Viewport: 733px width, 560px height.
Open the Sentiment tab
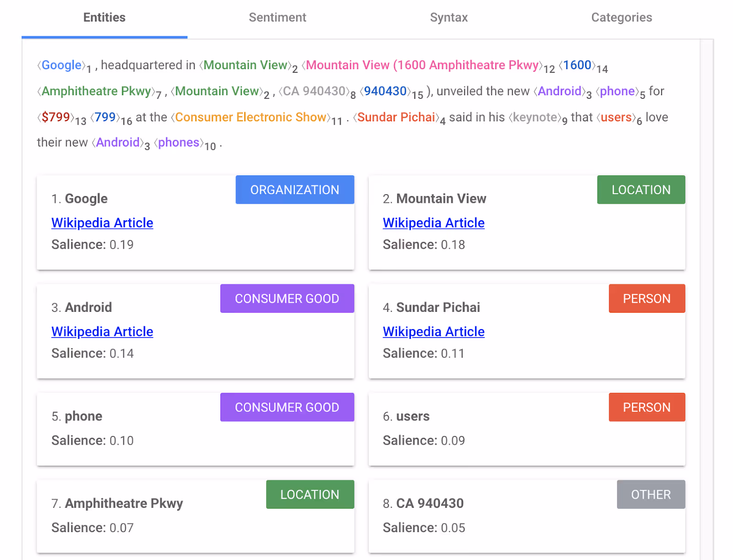[277, 17]
